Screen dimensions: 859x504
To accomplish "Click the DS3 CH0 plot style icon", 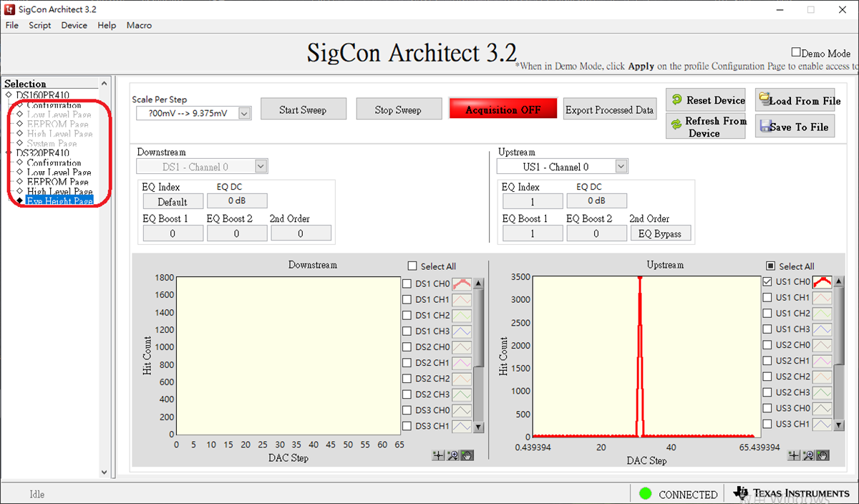I will pyautogui.click(x=462, y=409).
